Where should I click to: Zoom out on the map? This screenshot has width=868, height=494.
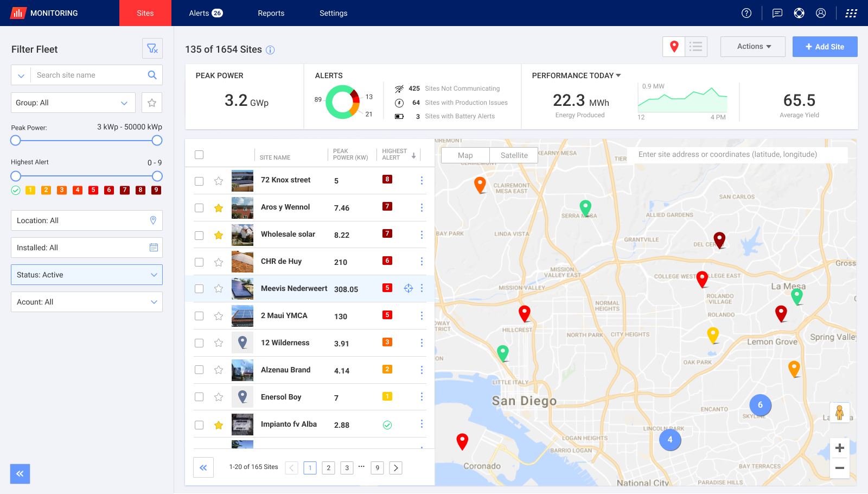point(840,468)
